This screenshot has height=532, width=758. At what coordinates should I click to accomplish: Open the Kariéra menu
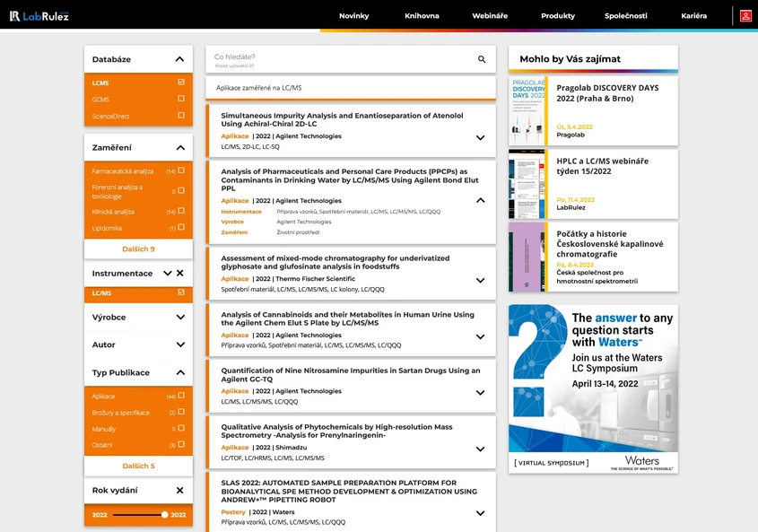pos(693,15)
